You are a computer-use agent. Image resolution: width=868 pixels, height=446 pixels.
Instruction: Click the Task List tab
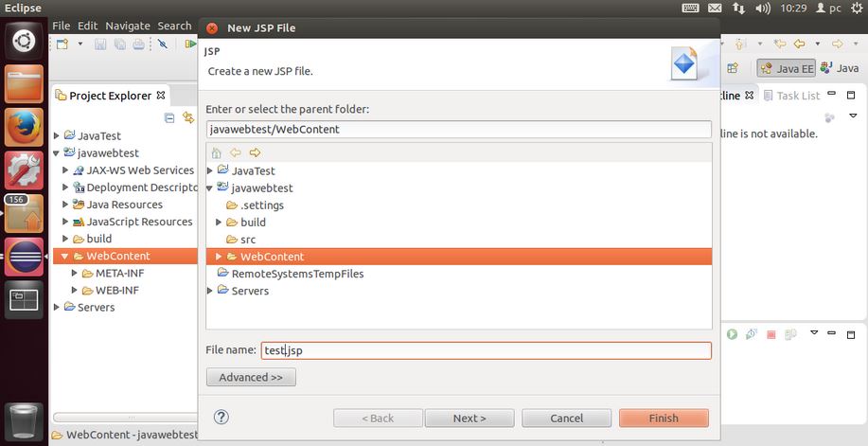pyautogui.click(x=791, y=96)
